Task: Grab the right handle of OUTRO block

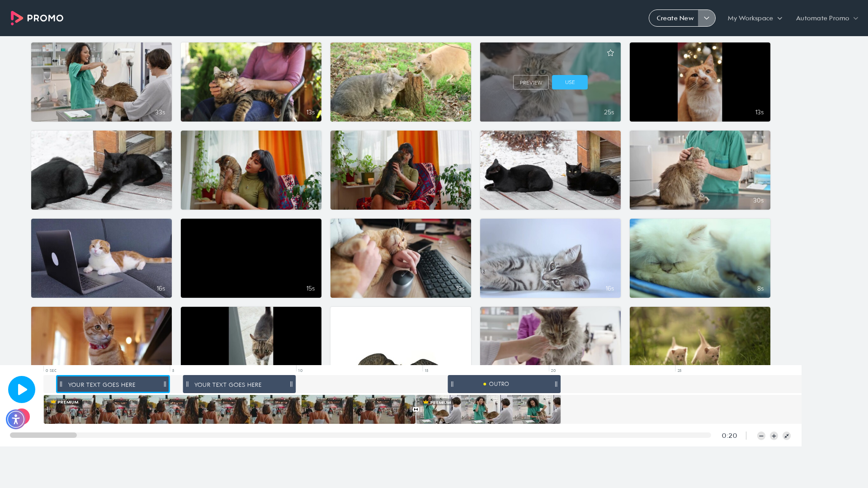Action: pos(556,384)
